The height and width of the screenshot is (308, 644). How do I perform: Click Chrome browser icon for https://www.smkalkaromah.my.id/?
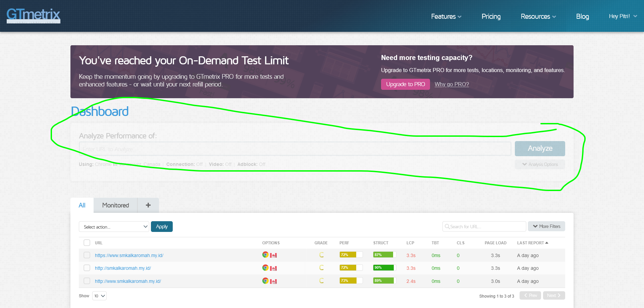265,255
